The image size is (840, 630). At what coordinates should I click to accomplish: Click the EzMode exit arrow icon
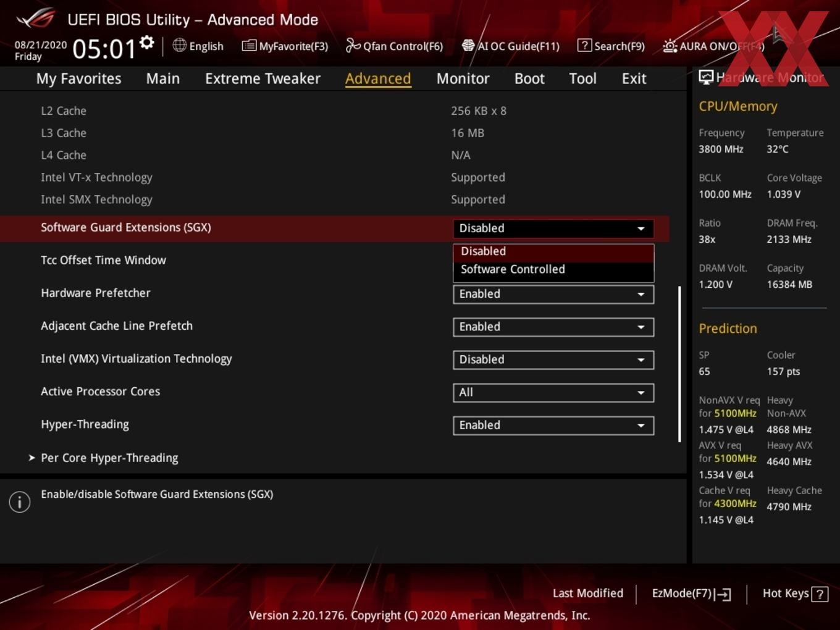(723, 594)
